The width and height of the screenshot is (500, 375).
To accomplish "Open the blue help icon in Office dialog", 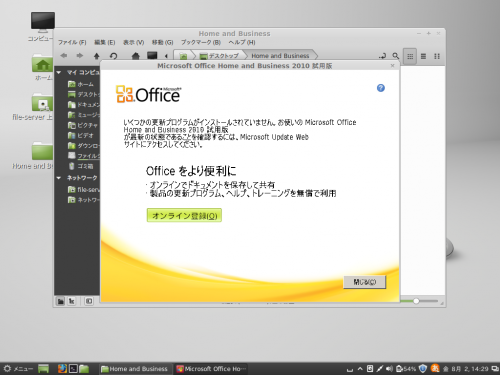I will pyautogui.click(x=381, y=88).
